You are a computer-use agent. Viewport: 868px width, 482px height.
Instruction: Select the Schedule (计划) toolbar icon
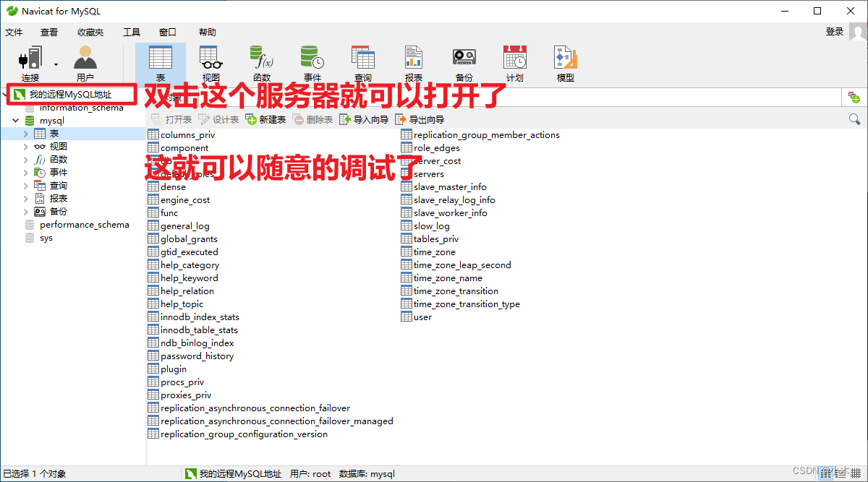[x=514, y=64]
